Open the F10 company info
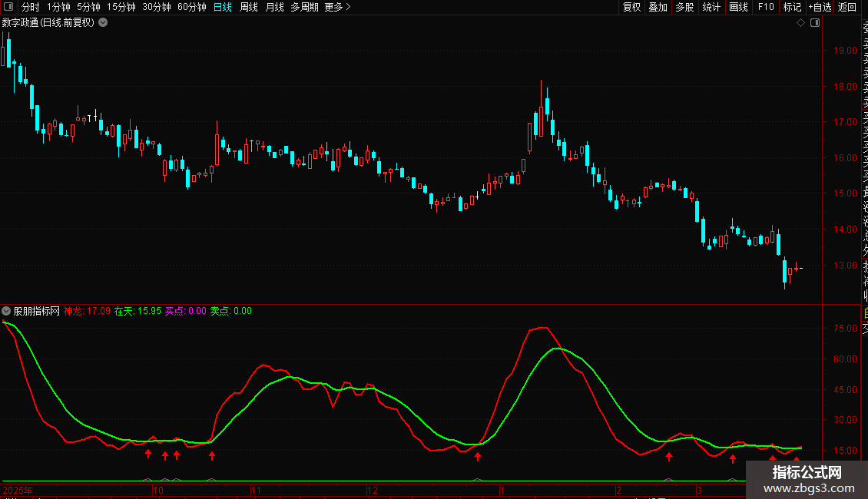 [x=766, y=7]
